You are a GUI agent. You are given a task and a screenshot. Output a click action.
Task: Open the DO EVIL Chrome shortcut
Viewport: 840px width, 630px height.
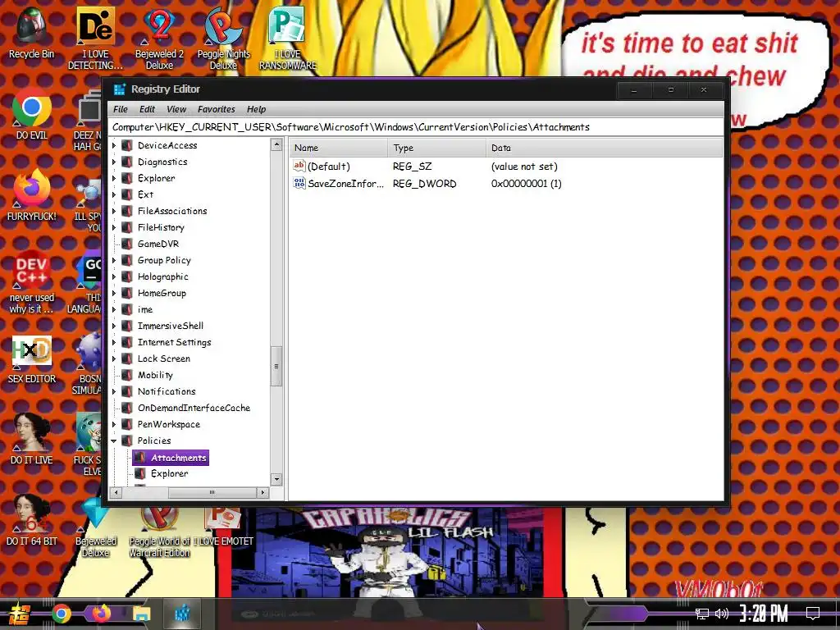[x=32, y=113]
